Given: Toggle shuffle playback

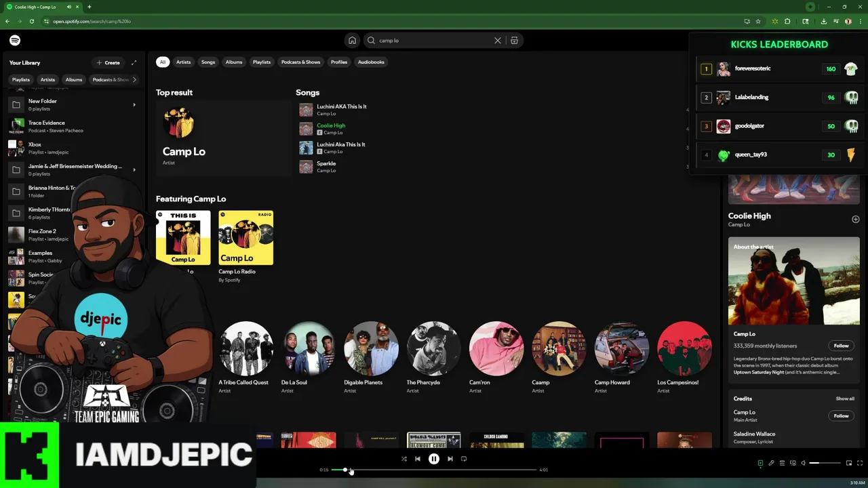Looking at the screenshot, I should pos(403,459).
